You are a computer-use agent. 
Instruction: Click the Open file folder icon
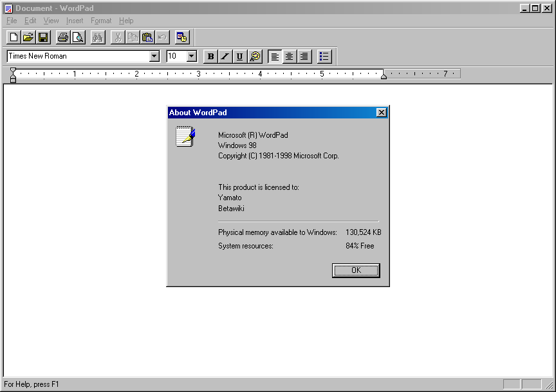pyautogui.click(x=28, y=37)
